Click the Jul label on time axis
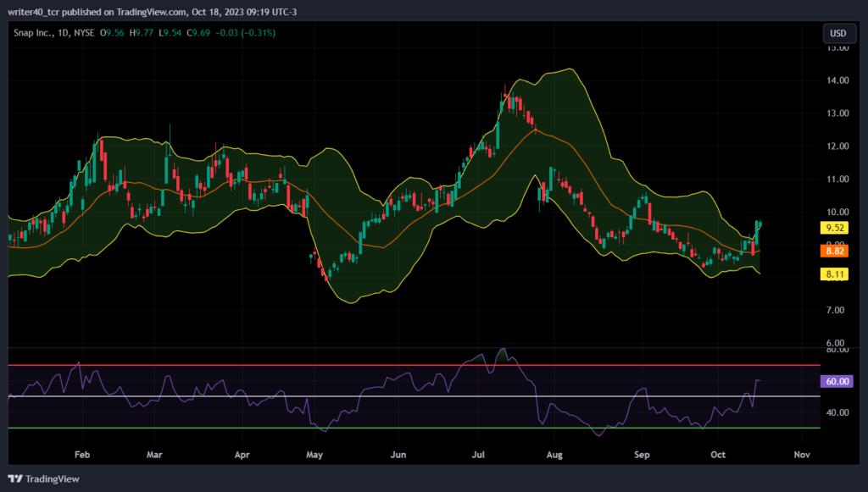The width and height of the screenshot is (868, 492). pyautogui.click(x=478, y=455)
